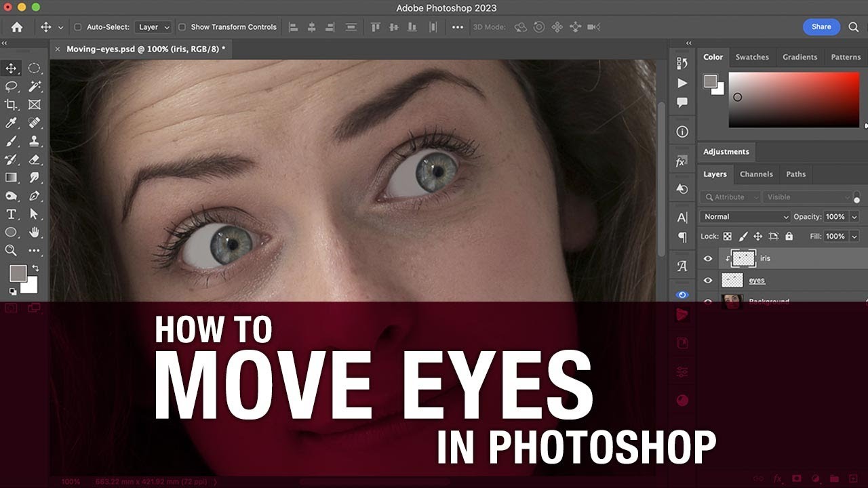Enable the Auto-Select checkbox
Image resolution: width=868 pixels, height=488 pixels.
pos(77,27)
